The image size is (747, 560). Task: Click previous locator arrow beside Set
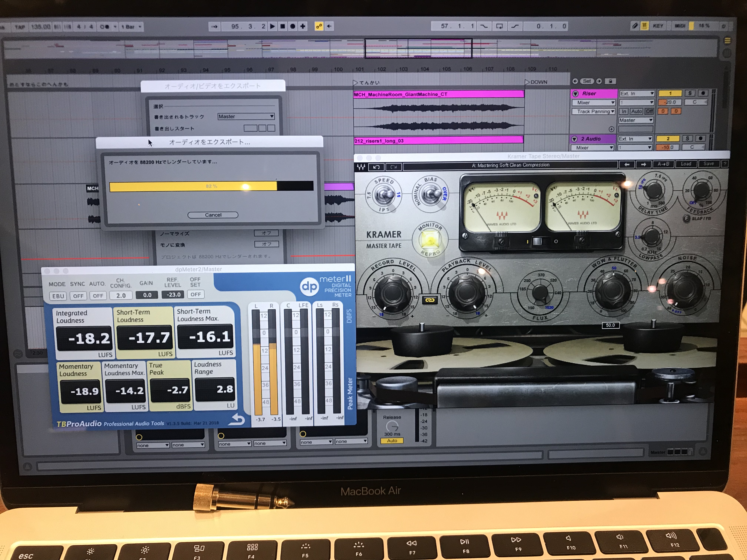(575, 81)
